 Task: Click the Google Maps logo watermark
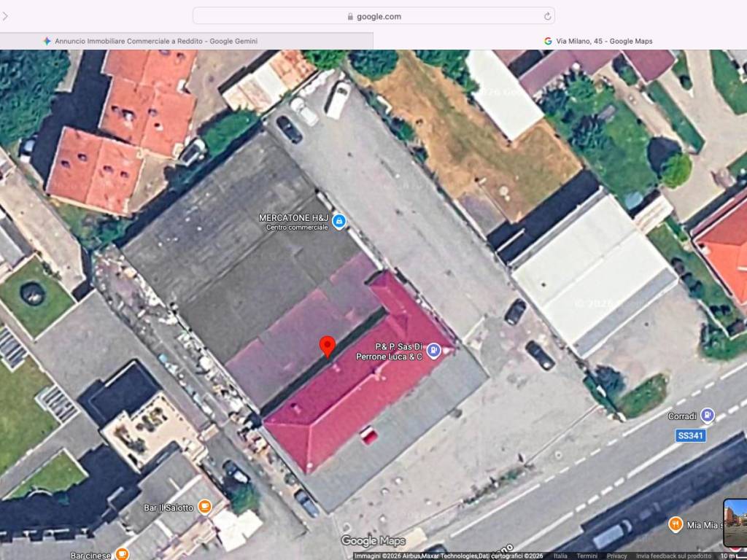[x=373, y=541]
